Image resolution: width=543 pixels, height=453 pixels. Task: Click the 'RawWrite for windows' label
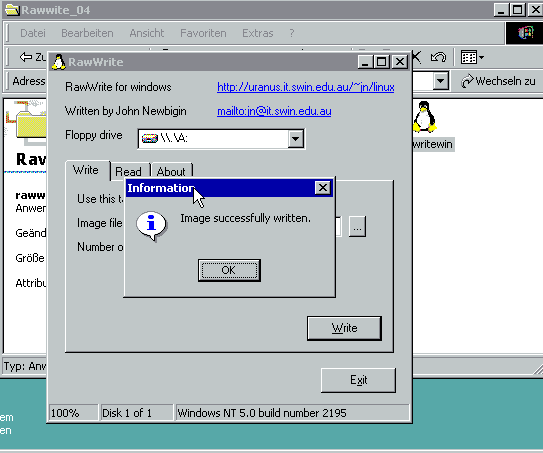(x=118, y=87)
